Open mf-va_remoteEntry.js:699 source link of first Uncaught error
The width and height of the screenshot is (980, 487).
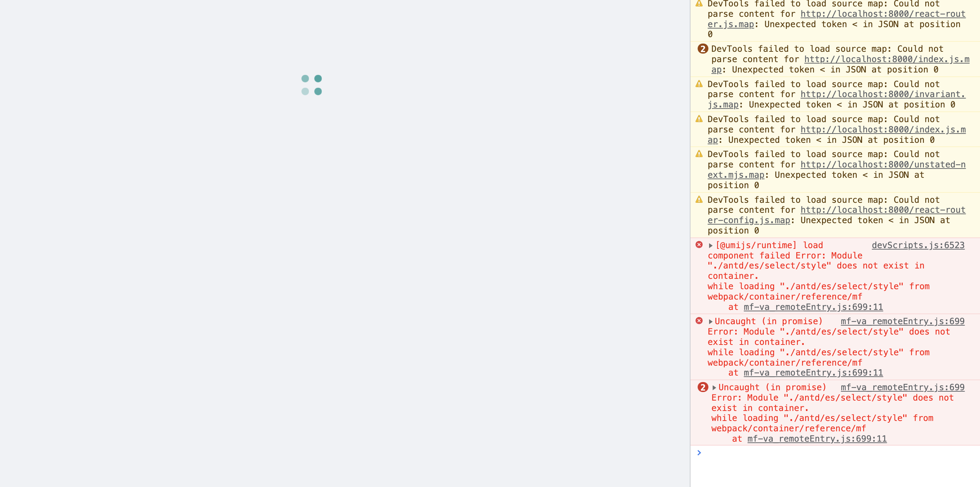902,321
